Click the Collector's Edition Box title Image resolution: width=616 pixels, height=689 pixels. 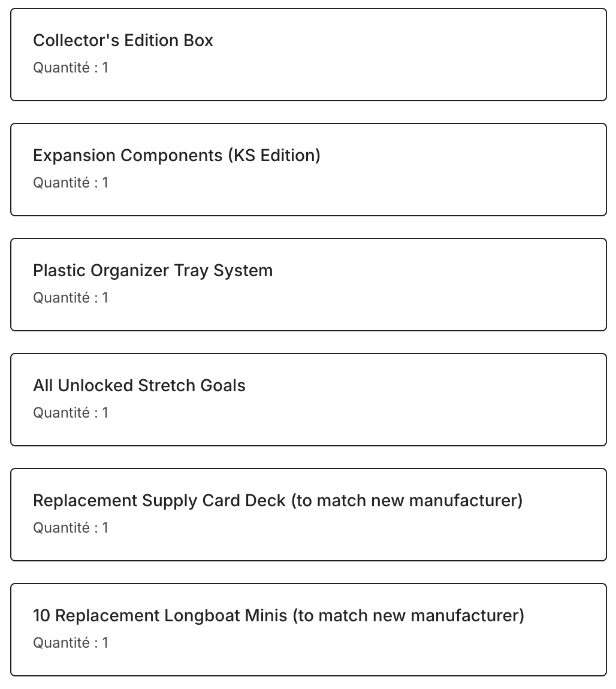[123, 40]
